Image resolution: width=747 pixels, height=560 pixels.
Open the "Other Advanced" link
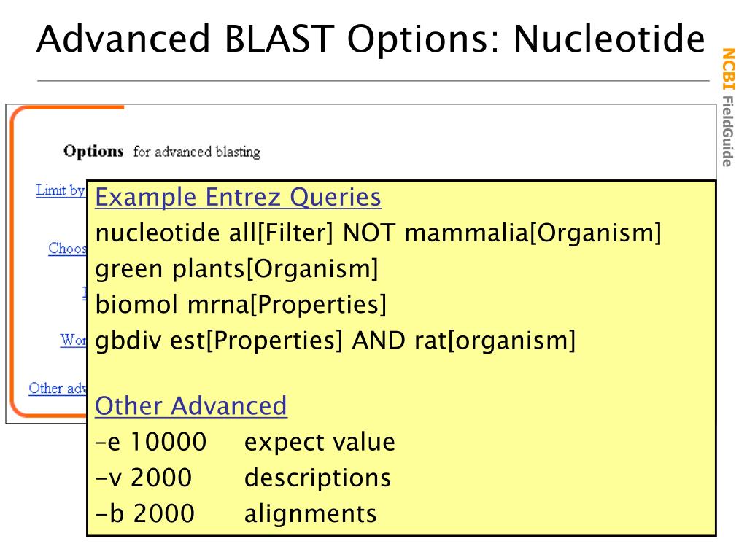coord(191,405)
